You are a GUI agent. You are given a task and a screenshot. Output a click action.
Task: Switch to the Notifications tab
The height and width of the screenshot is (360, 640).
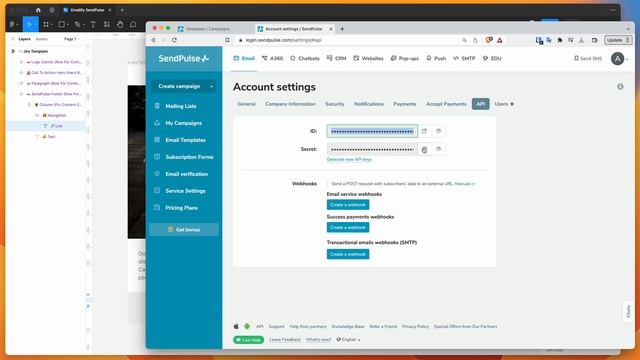tap(369, 104)
